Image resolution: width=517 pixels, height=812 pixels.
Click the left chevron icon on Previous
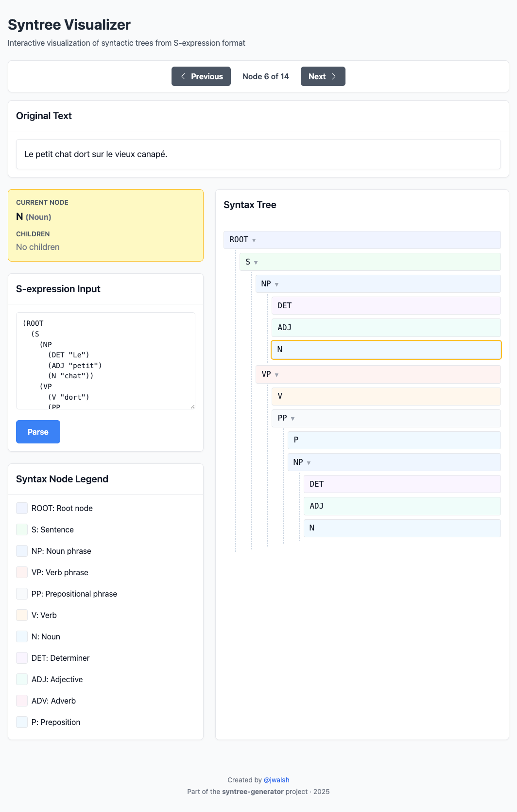(x=183, y=76)
